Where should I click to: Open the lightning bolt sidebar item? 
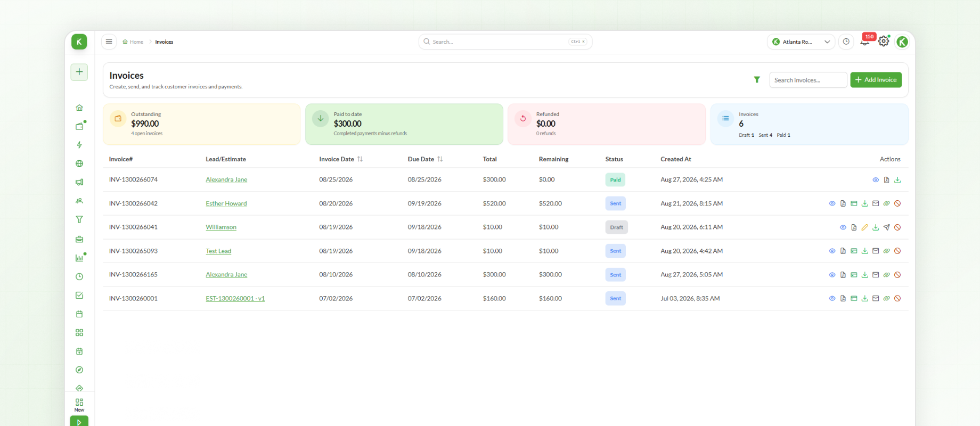(x=79, y=145)
